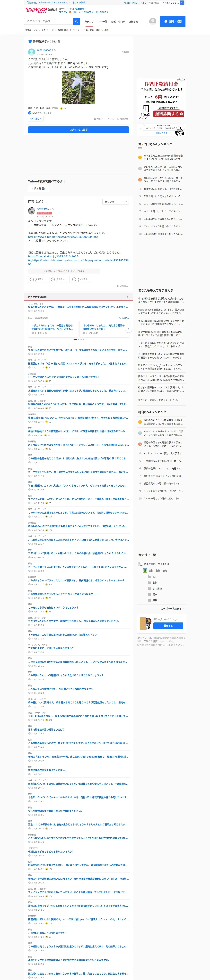Open question サボテンの実生について質問です
Viewport: 210px width, 980px height.
coord(78,350)
